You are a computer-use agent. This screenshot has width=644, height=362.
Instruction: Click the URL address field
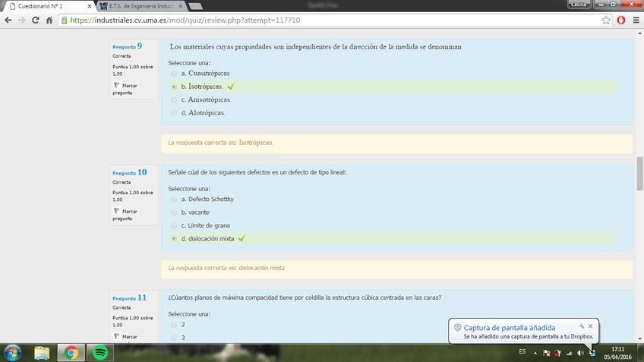click(333, 20)
